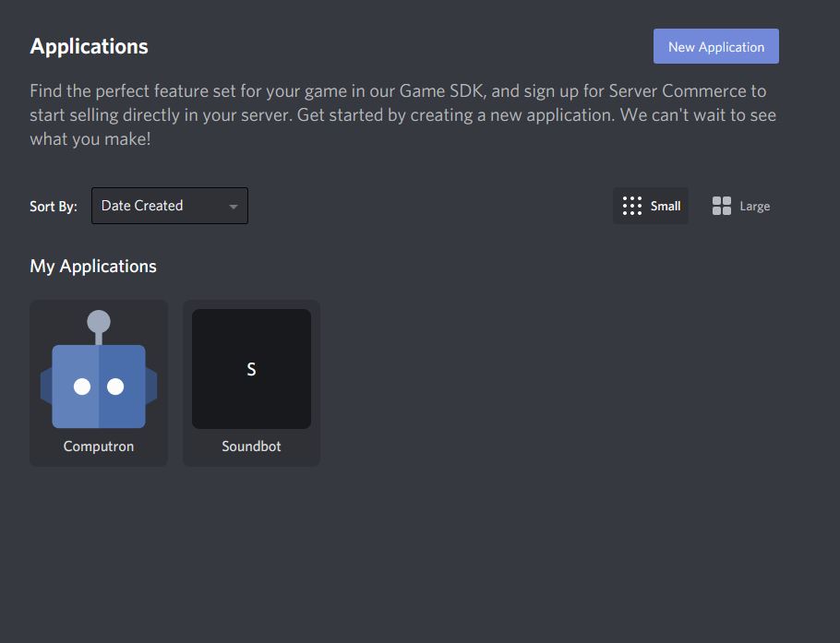Switch to Large grid view
The height and width of the screenshot is (643, 840).
pyautogui.click(x=741, y=206)
